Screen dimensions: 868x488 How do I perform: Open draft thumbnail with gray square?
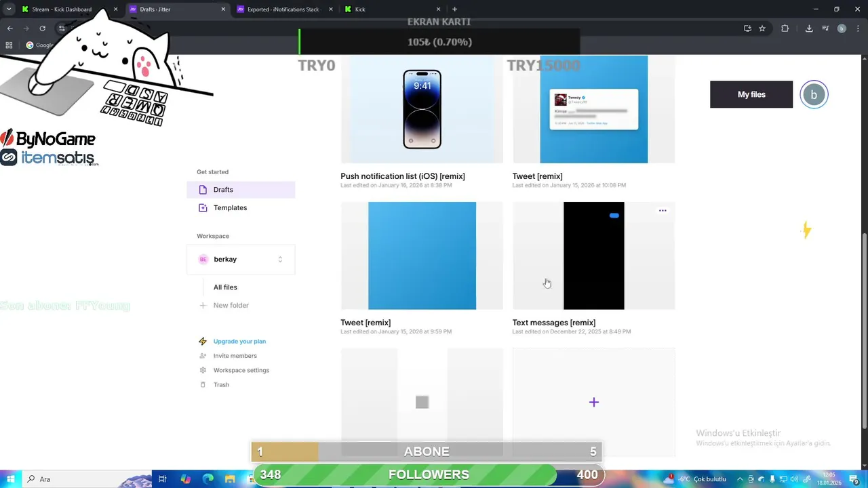422,403
